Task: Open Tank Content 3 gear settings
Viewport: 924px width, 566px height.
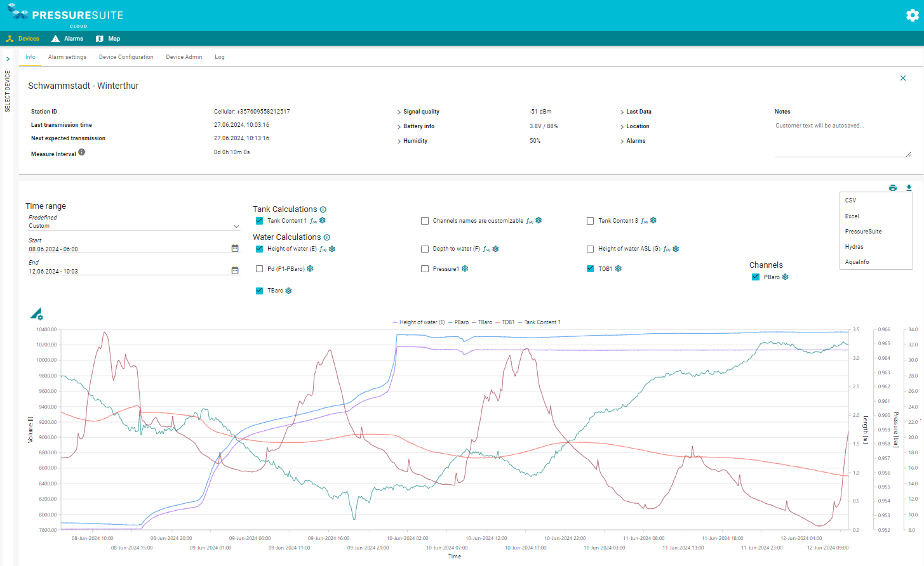Action: 653,220
